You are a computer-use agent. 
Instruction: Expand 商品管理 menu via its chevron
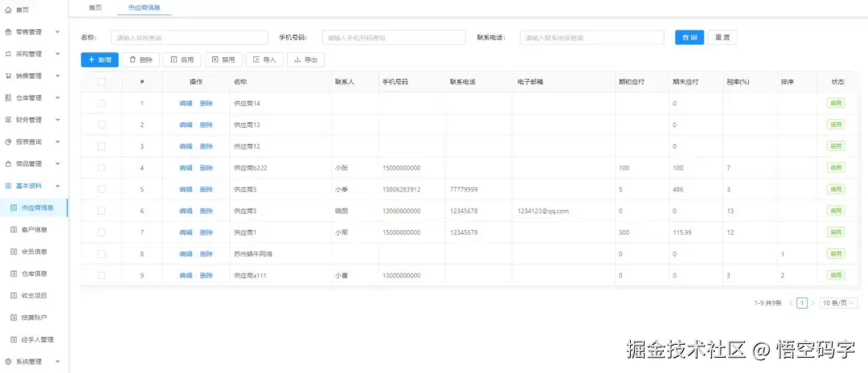58,164
